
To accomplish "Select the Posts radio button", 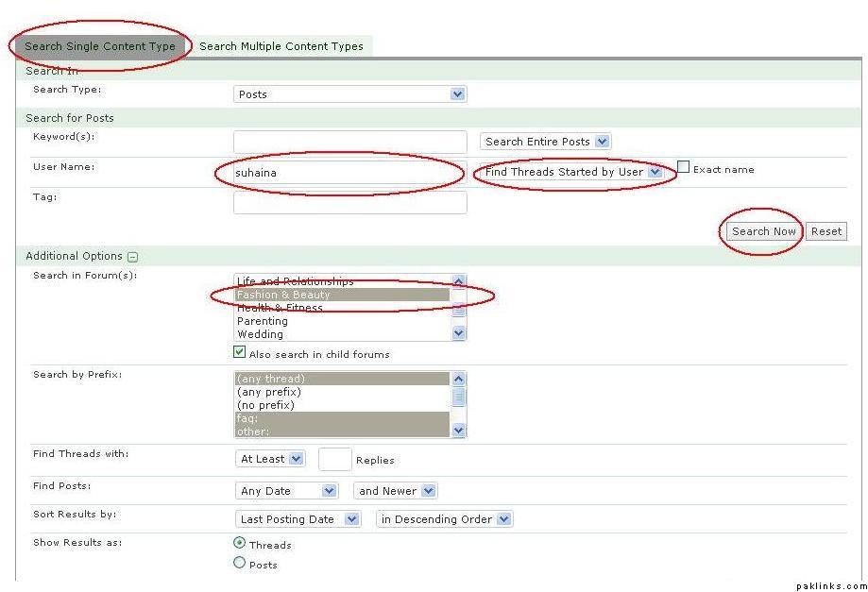I will point(240,564).
